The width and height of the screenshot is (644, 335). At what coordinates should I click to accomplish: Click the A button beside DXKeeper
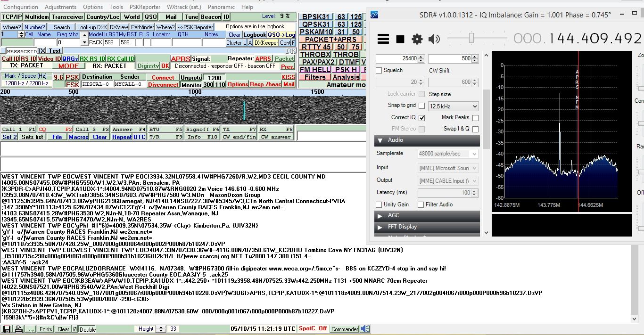tap(250, 43)
